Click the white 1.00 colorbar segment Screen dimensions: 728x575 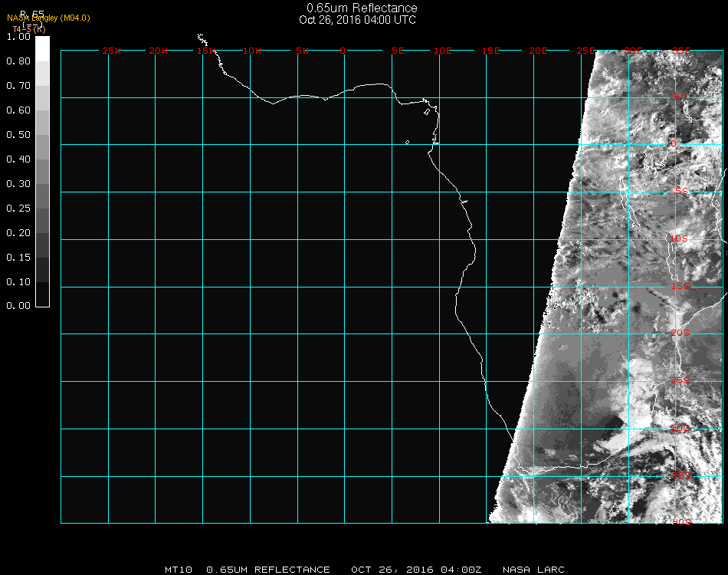coord(43,48)
